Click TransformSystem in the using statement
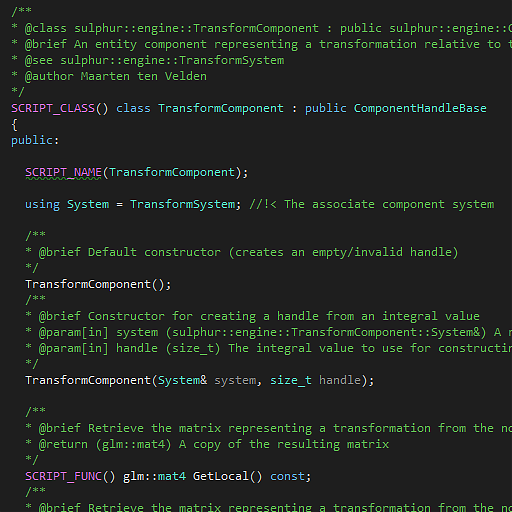This screenshot has width=512, height=512. [183, 204]
